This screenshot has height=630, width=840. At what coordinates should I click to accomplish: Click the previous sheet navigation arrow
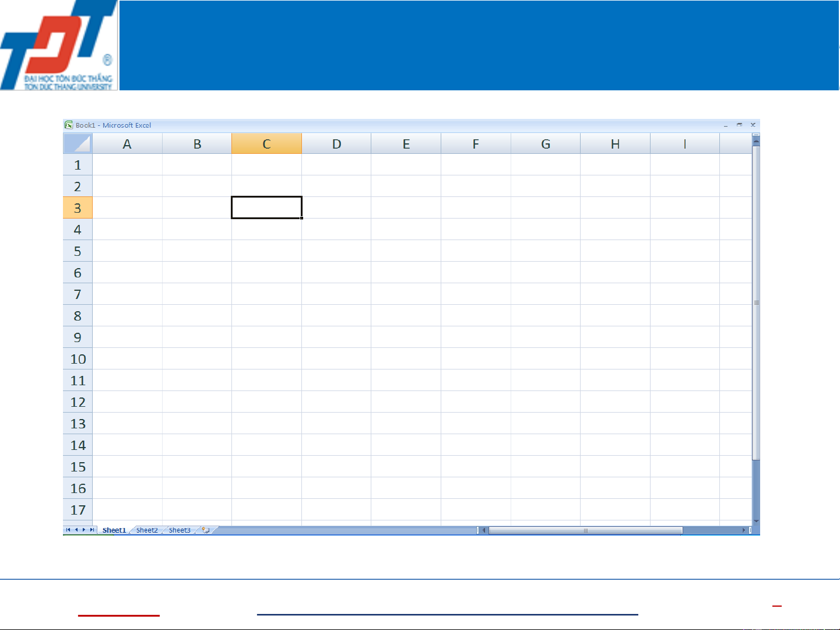click(76, 530)
